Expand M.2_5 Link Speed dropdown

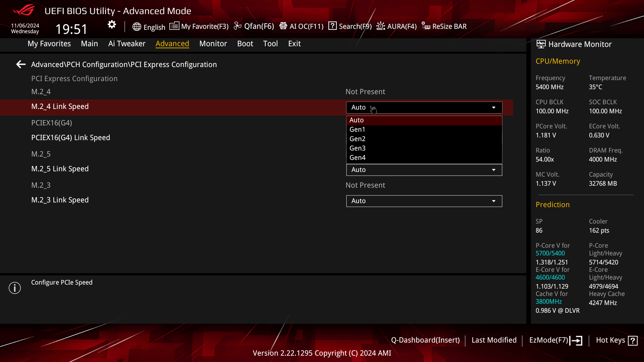[x=424, y=170]
